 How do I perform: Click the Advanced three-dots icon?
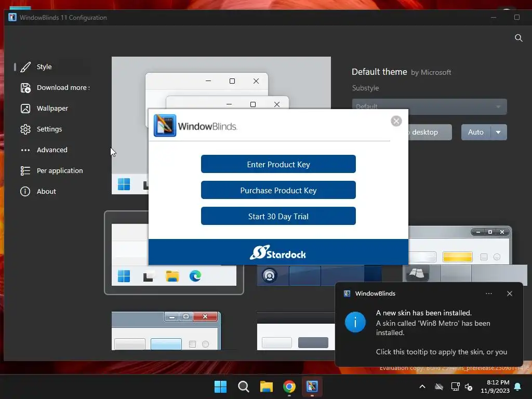coord(25,150)
